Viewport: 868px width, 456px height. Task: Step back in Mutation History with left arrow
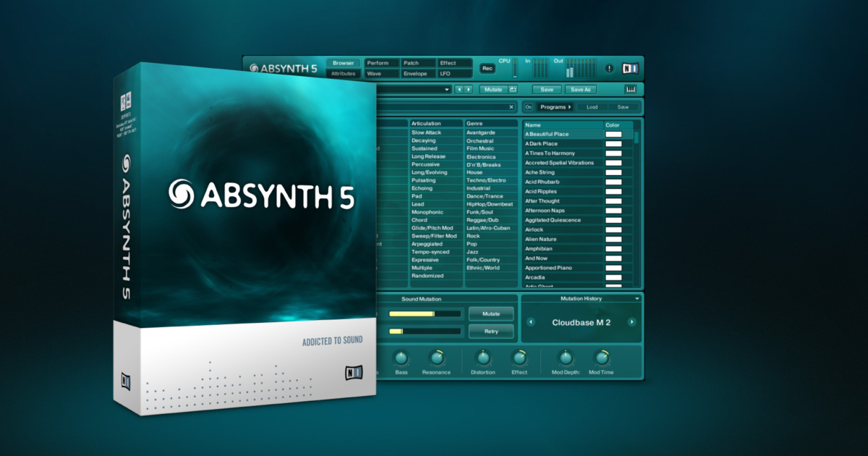coord(530,322)
